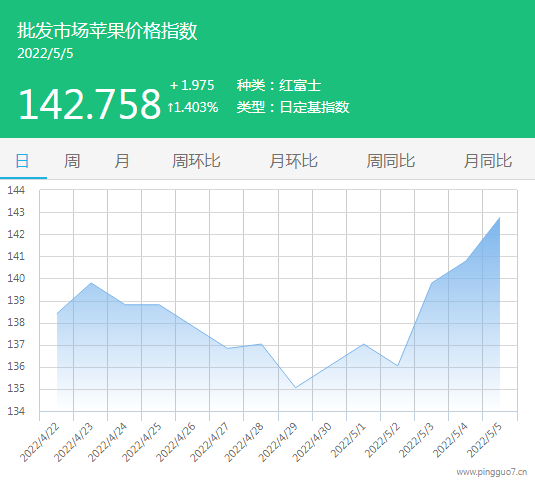Click the chart peak at 2022/5/5
Viewport: 535px width, 483px height.
[500, 217]
